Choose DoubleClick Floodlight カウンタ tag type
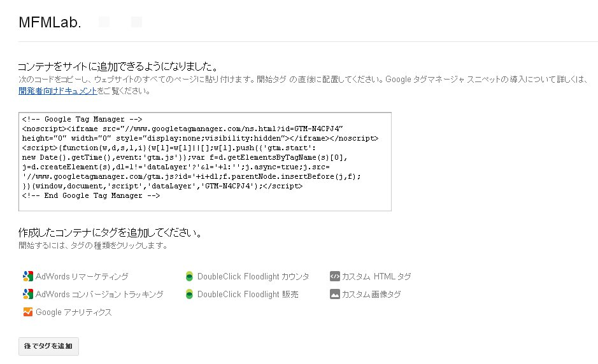 253,276
